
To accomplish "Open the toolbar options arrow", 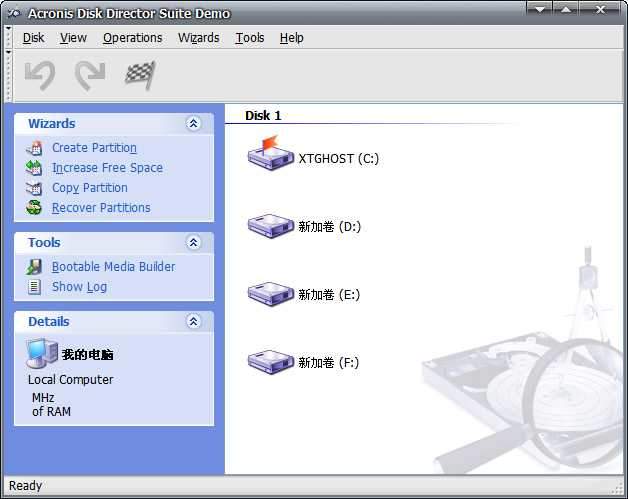I will (8, 52).
